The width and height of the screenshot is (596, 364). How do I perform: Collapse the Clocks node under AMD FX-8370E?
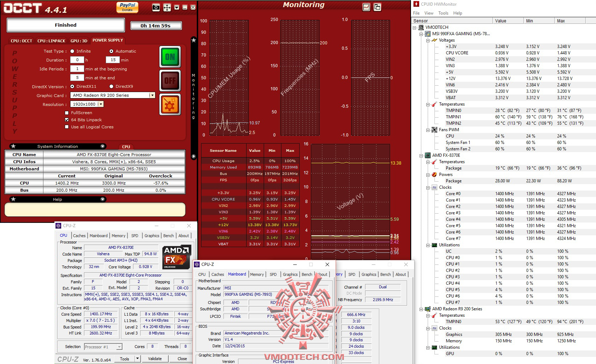[428, 187]
